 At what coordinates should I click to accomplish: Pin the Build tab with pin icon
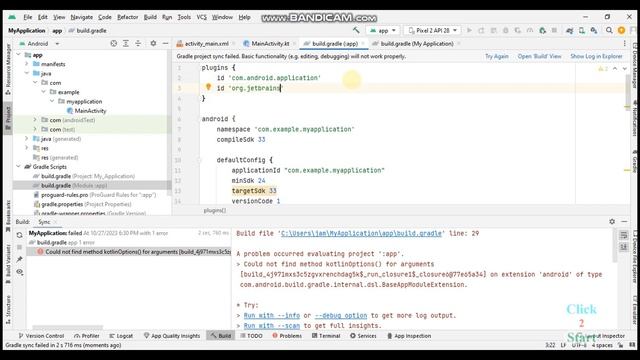(x=19, y=259)
